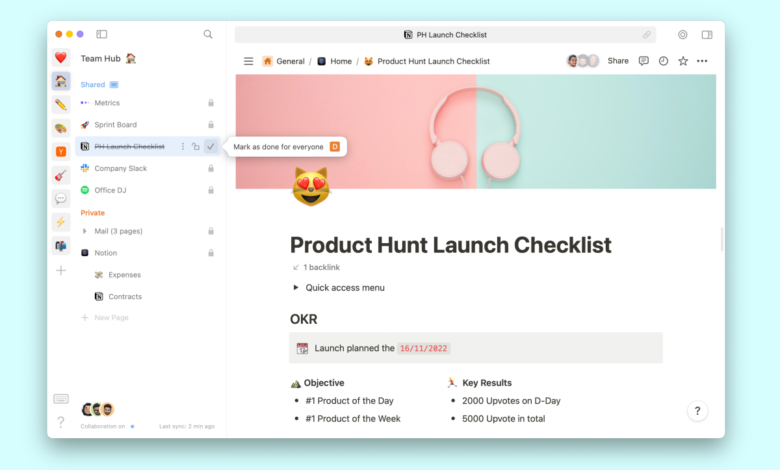
Task: Select the guitar workspace icon
Action: pos(61,175)
